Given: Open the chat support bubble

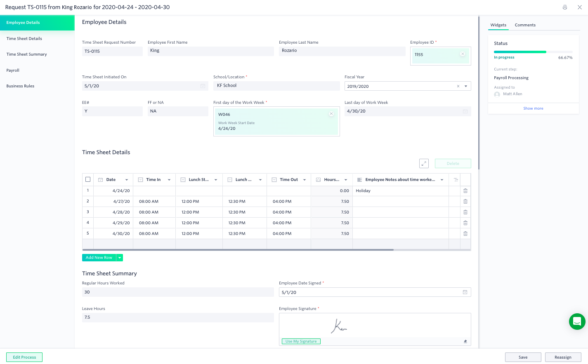Looking at the screenshot, I should [x=577, y=322].
